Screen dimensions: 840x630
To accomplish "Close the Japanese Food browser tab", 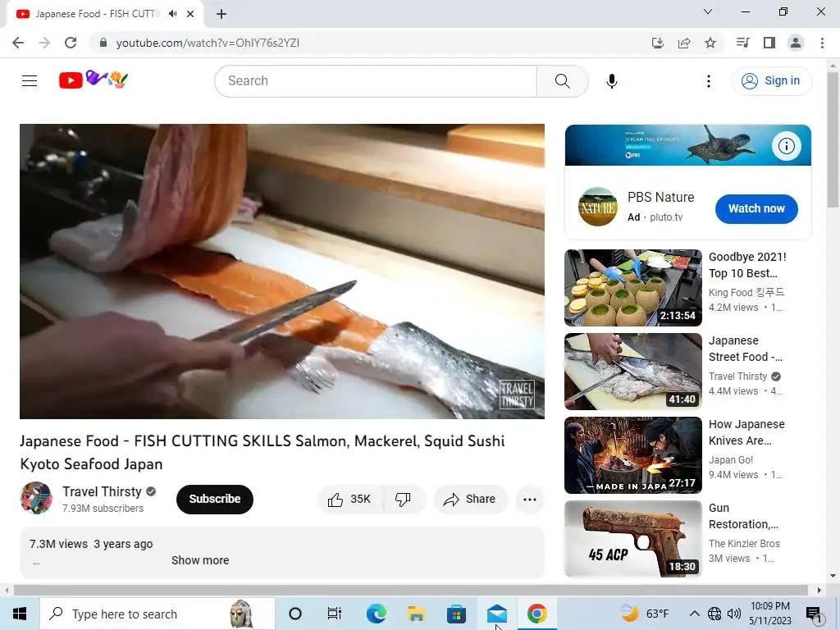I will pos(190,14).
